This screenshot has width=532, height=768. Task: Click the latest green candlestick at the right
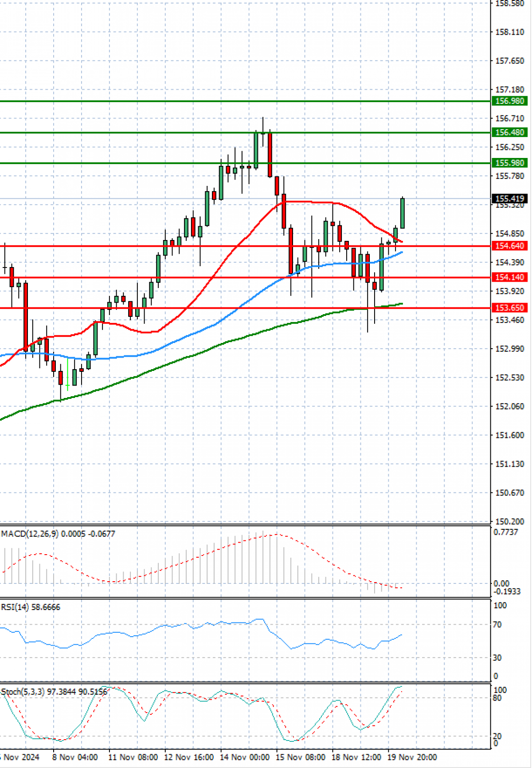pyautogui.click(x=403, y=213)
